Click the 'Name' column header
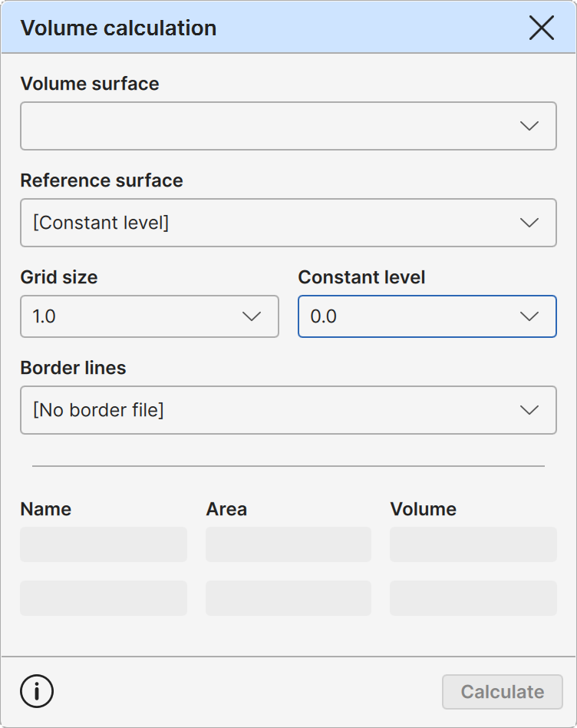Screen dimensions: 577x728 click(46, 509)
